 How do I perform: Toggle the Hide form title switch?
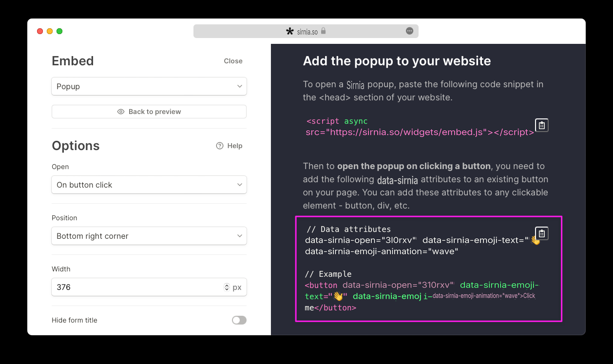pyautogui.click(x=239, y=320)
